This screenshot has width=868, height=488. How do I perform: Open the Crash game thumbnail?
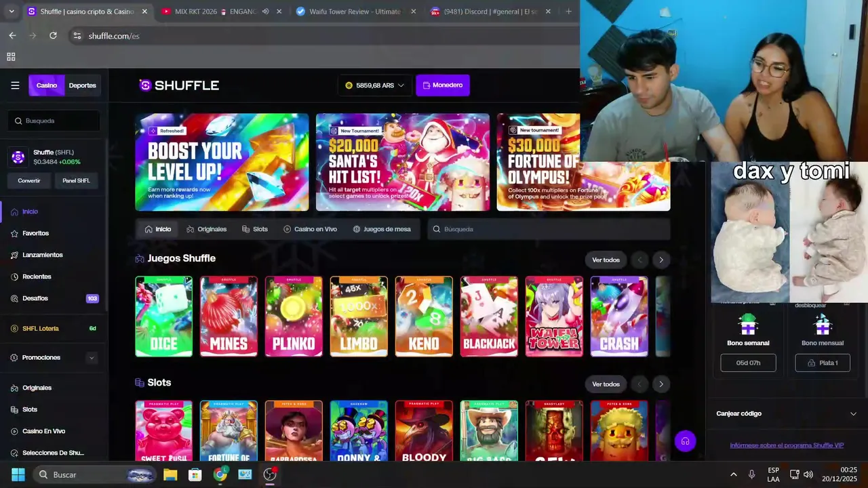[619, 317]
